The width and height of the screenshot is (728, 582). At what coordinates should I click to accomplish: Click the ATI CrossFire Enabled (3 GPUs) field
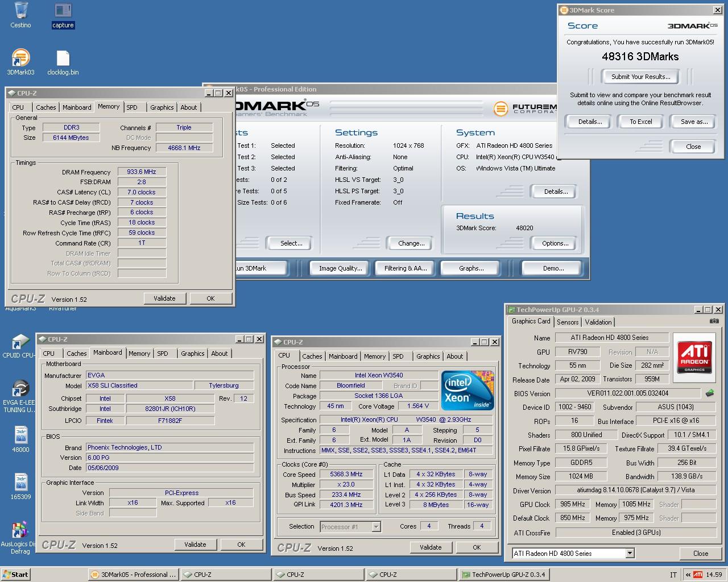pyautogui.click(x=636, y=533)
